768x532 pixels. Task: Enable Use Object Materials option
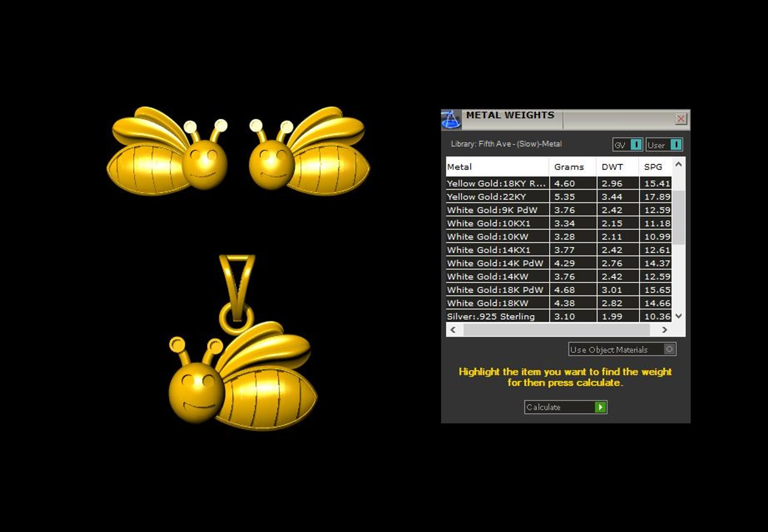622,349
